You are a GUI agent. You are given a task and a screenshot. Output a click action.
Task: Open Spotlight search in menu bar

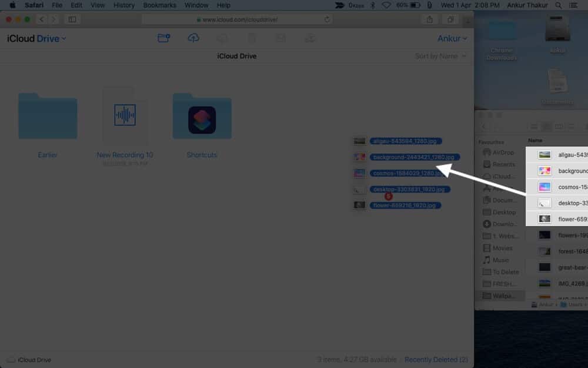pos(559,5)
